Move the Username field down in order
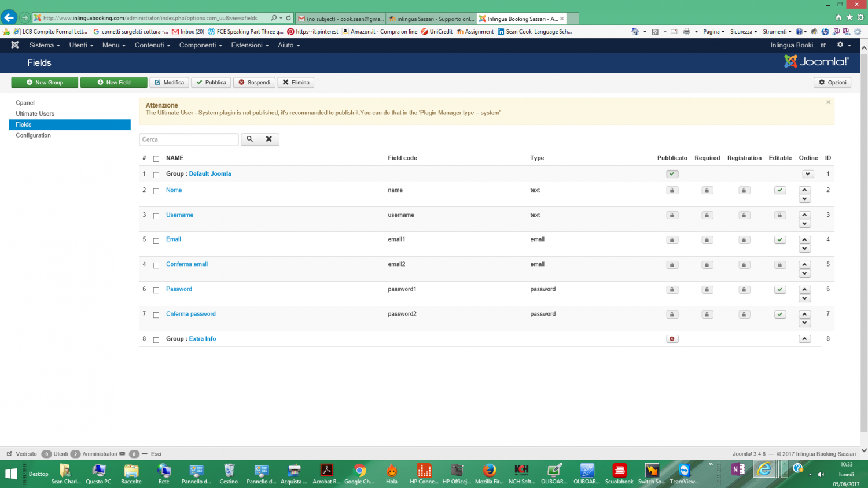This screenshot has width=868, height=488. click(804, 224)
